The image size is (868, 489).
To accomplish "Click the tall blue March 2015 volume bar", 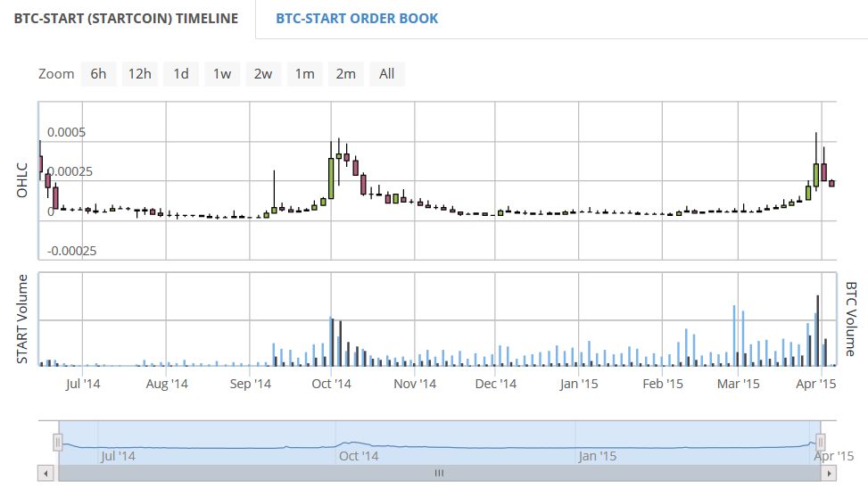I will click(x=734, y=336).
